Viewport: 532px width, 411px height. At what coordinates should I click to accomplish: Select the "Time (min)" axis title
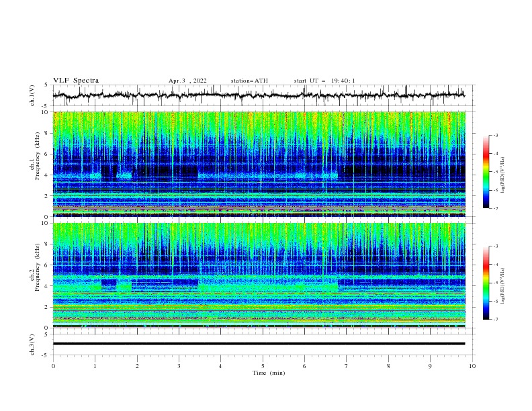(269, 373)
